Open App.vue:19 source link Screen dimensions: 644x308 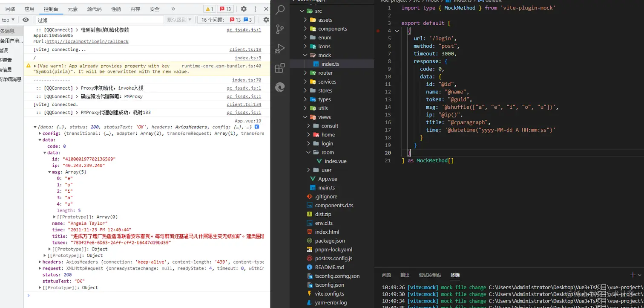tap(248, 121)
